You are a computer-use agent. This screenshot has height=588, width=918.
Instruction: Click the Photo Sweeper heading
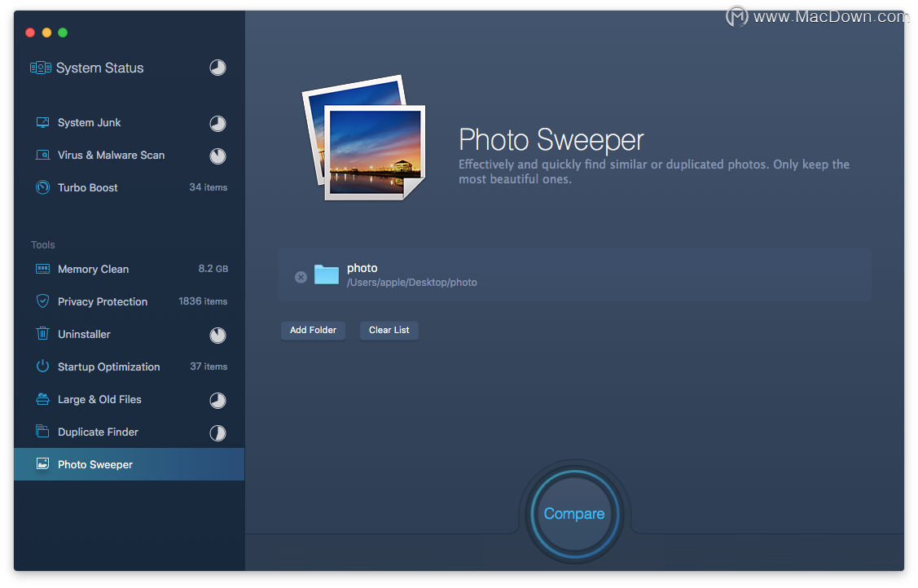tap(551, 140)
